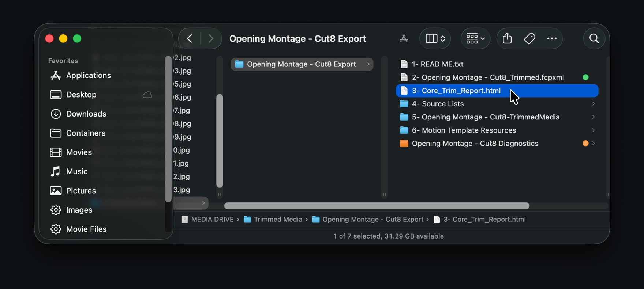Click the horizontal scrollbar below columns
The image size is (644, 289).
coord(377,206)
